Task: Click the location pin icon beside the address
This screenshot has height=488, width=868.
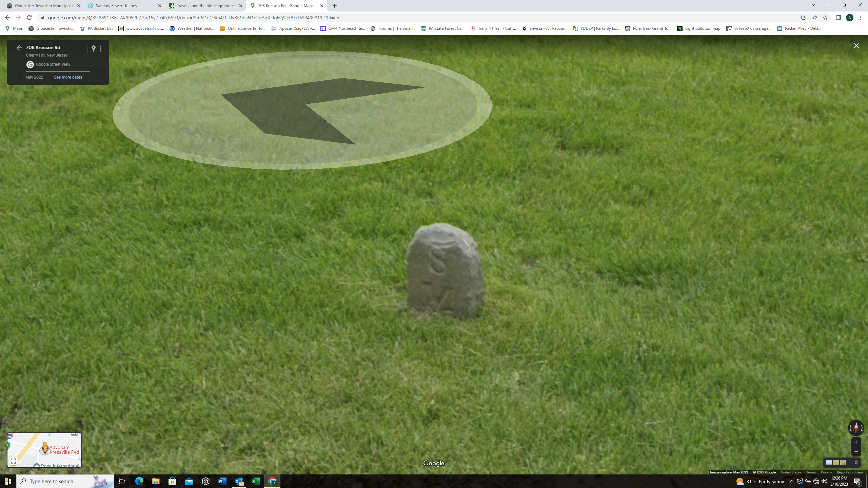Action: pyautogui.click(x=94, y=48)
